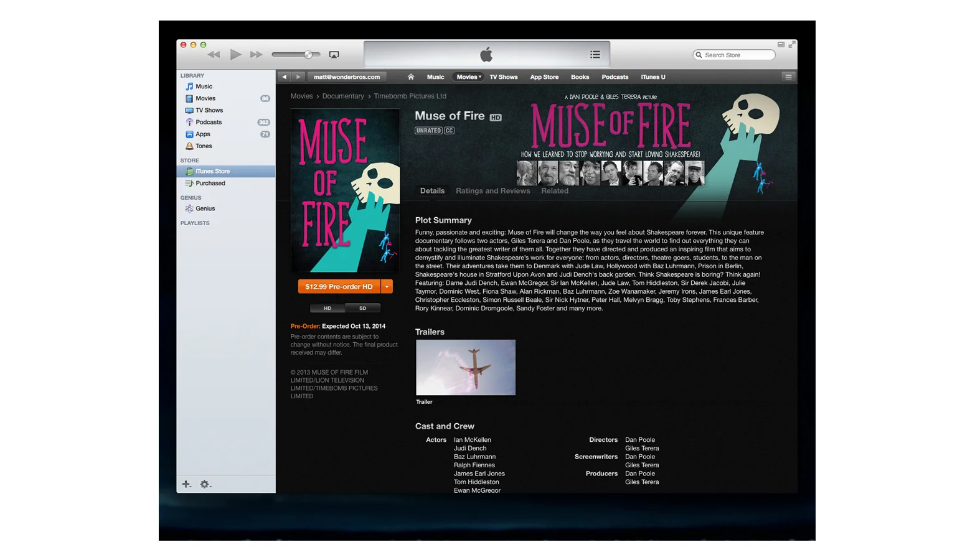Play the trailer thumbnail
Screen dimensions: 975x560
coord(466,367)
